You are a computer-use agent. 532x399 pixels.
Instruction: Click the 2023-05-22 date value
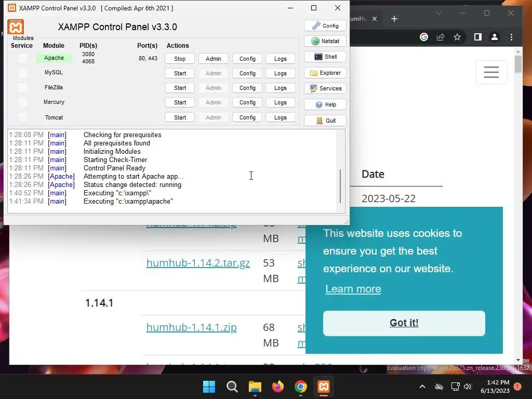tap(389, 198)
